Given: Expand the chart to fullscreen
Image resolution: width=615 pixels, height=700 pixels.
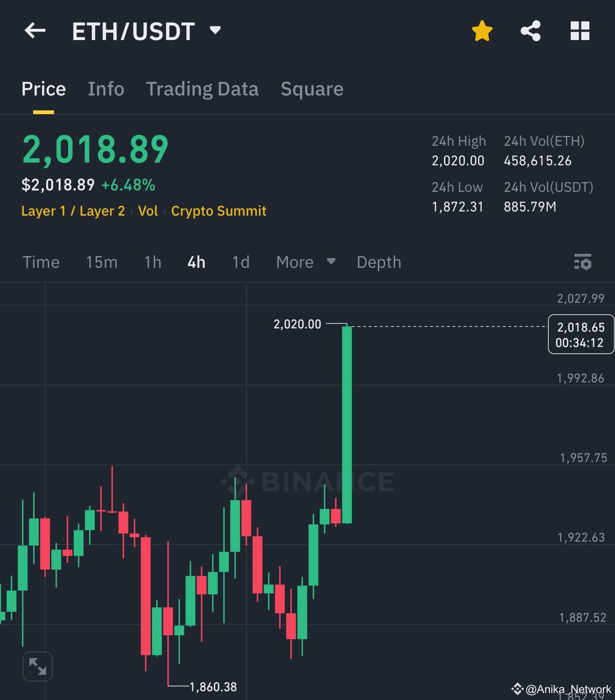Looking at the screenshot, I should [x=37, y=666].
